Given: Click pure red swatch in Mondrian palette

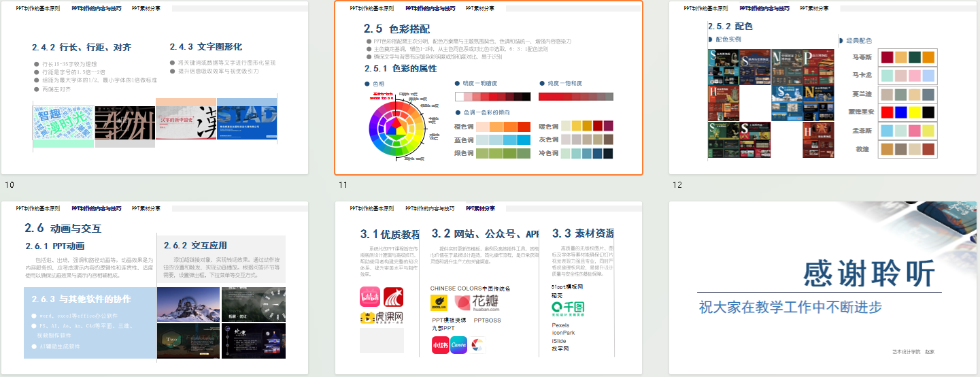Looking at the screenshot, I should point(887,112).
